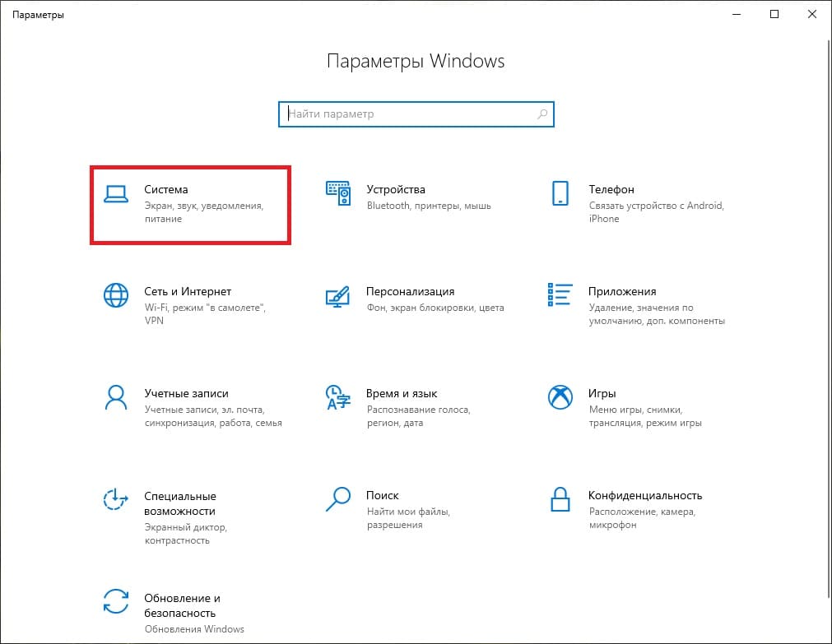Open 'Обновление и безопасность' title
Viewport: 832px width, 644px height.
(x=182, y=605)
